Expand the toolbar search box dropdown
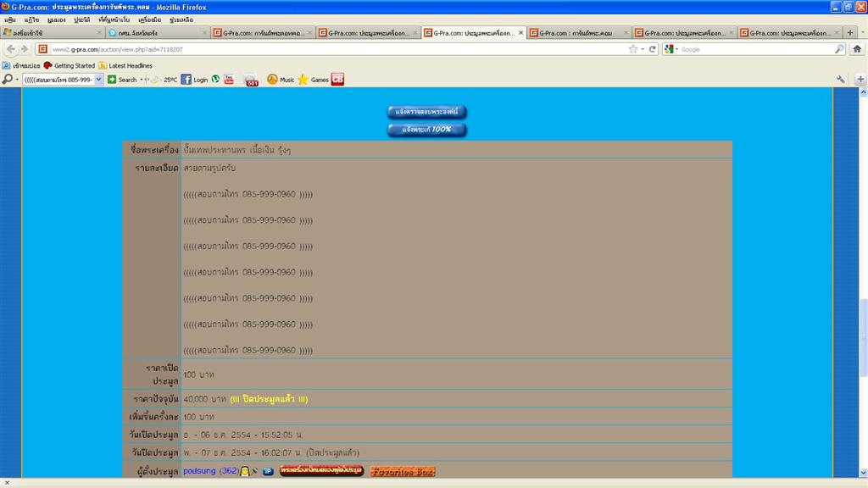The width and height of the screenshot is (868, 488). [x=98, y=80]
